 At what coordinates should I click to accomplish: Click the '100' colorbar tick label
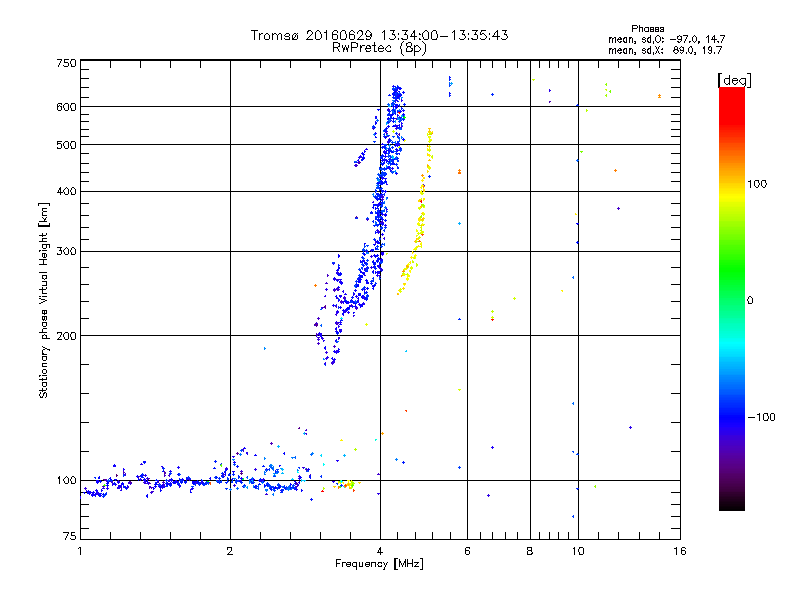pyautogui.click(x=757, y=184)
